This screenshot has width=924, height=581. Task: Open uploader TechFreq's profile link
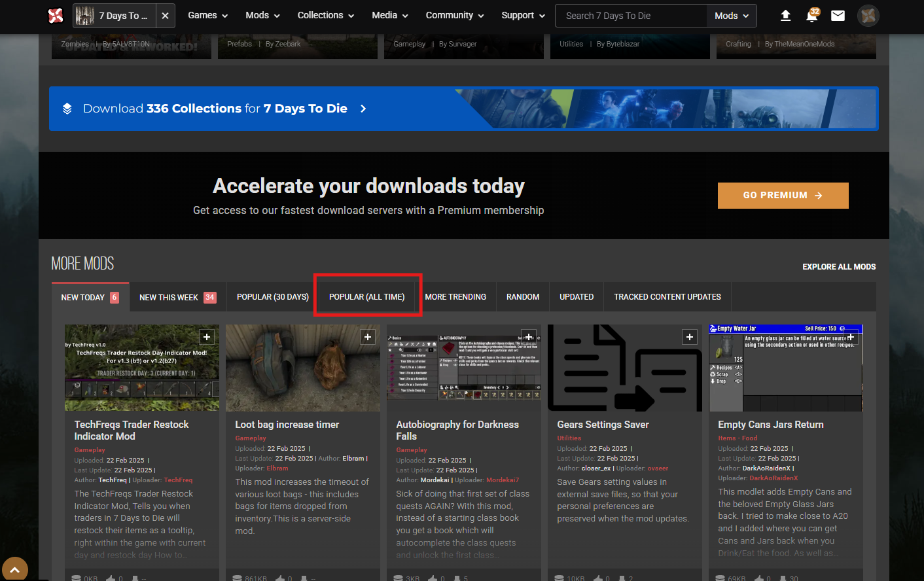(179, 480)
